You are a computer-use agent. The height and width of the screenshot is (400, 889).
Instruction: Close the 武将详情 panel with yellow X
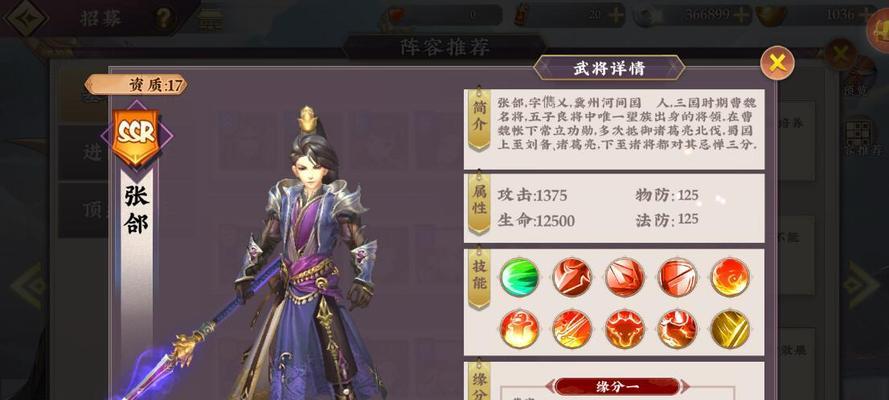pyautogui.click(x=777, y=63)
